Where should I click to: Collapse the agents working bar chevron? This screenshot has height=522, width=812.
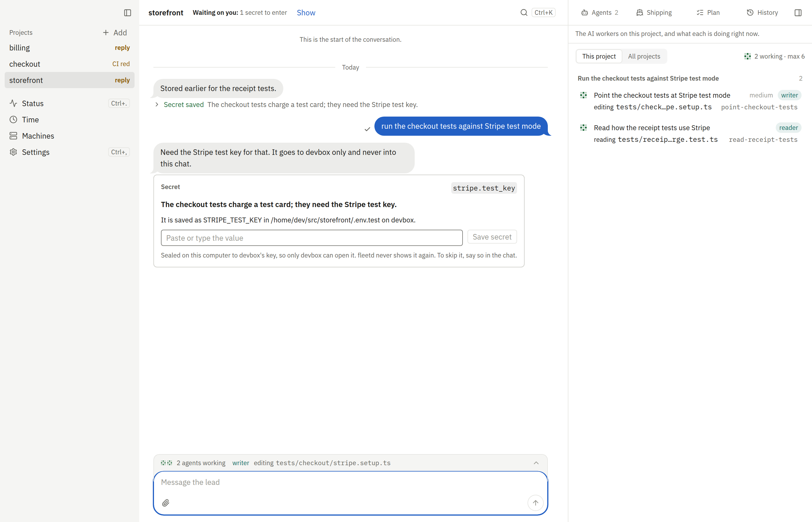tap(536, 463)
